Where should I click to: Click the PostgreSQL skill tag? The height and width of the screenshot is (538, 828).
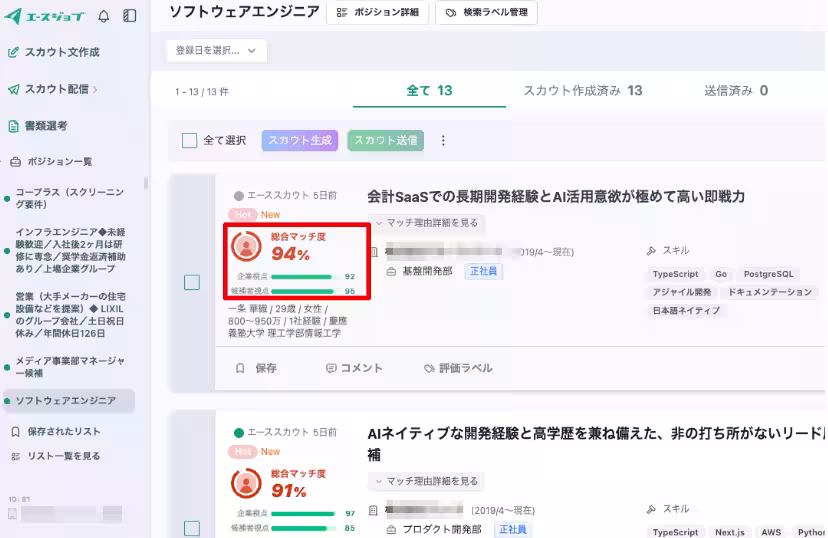coord(768,274)
